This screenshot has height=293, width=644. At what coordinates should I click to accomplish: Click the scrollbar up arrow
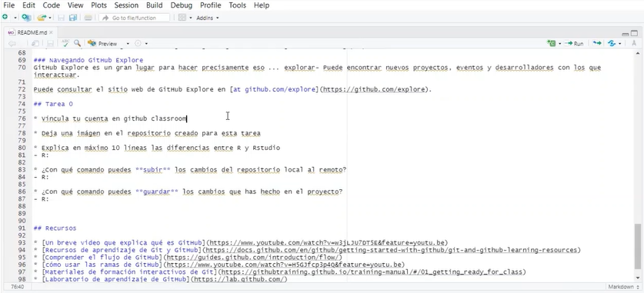click(637, 53)
